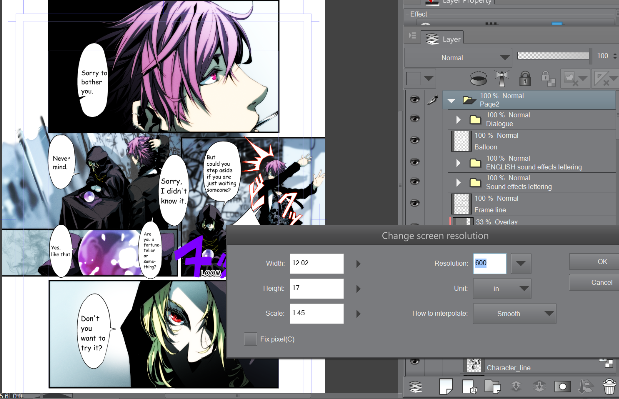The image size is (619, 399).
Task: Hide the Page2 folder layer
Action: (415, 99)
